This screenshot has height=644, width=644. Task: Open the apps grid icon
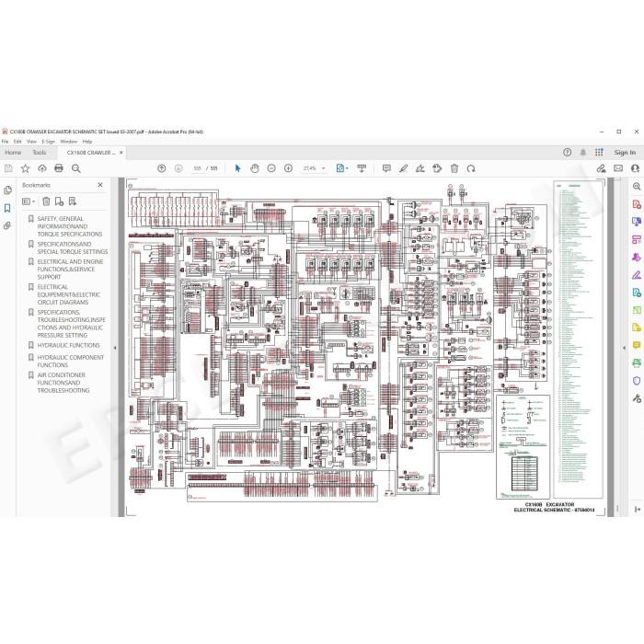pos(599,153)
